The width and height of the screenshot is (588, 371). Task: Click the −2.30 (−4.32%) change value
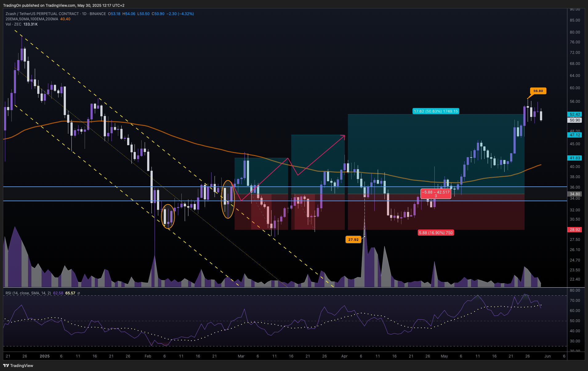180,14
